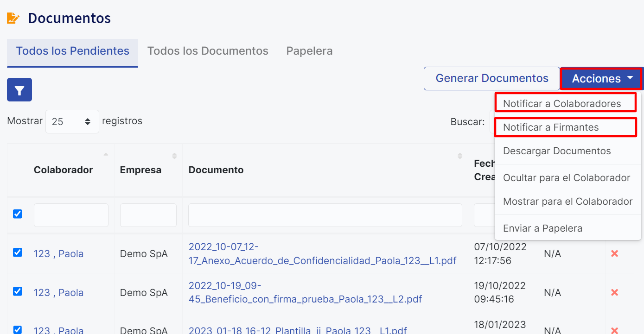This screenshot has height=334, width=644.
Task: Click red X on the Anexo Acuerdo row
Action: point(614,254)
